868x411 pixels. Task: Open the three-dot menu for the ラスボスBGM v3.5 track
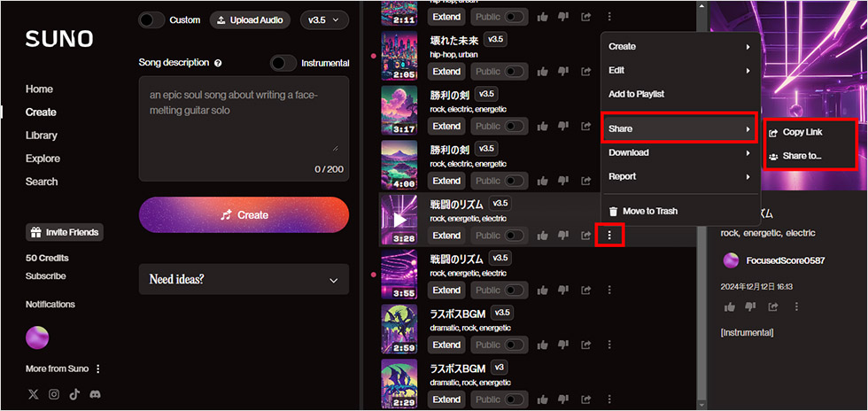(609, 345)
